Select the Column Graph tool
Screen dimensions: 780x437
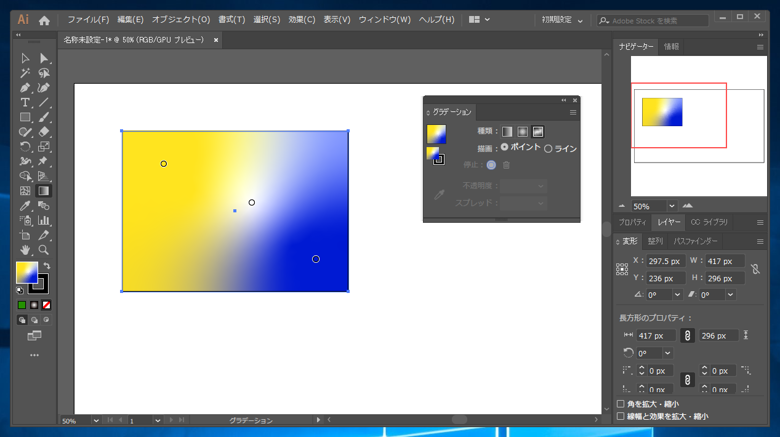44,220
